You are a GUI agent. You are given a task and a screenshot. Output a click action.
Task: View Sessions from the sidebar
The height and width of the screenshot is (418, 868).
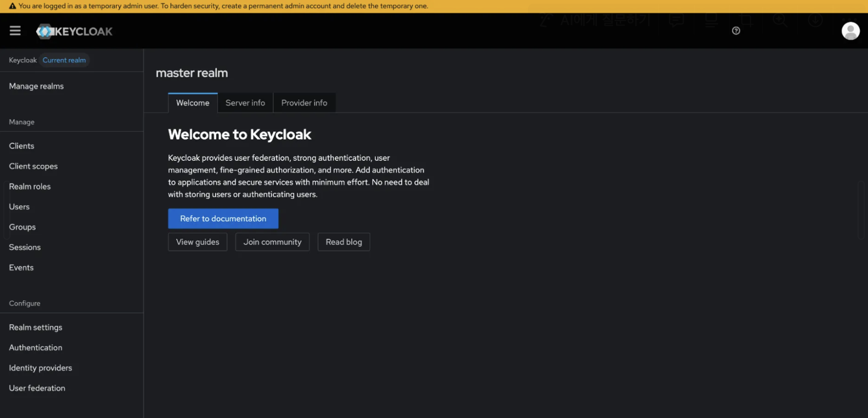(x=25, y=247)
